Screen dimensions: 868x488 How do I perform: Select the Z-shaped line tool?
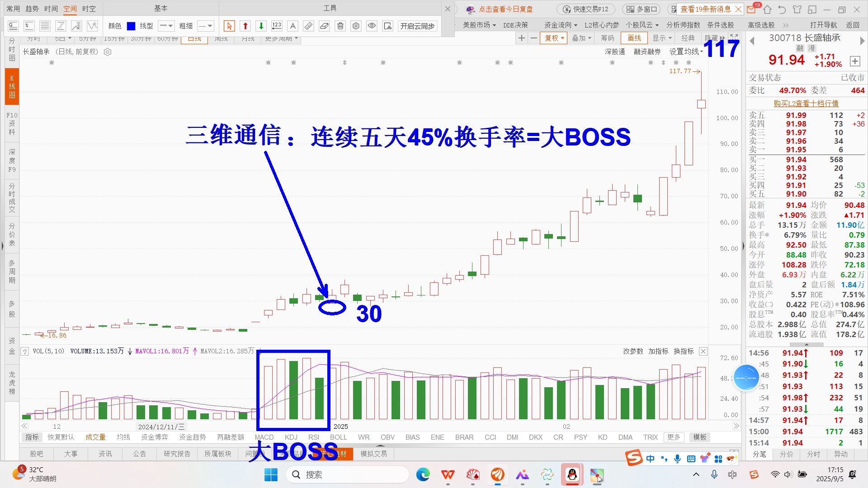click(61, 26)
